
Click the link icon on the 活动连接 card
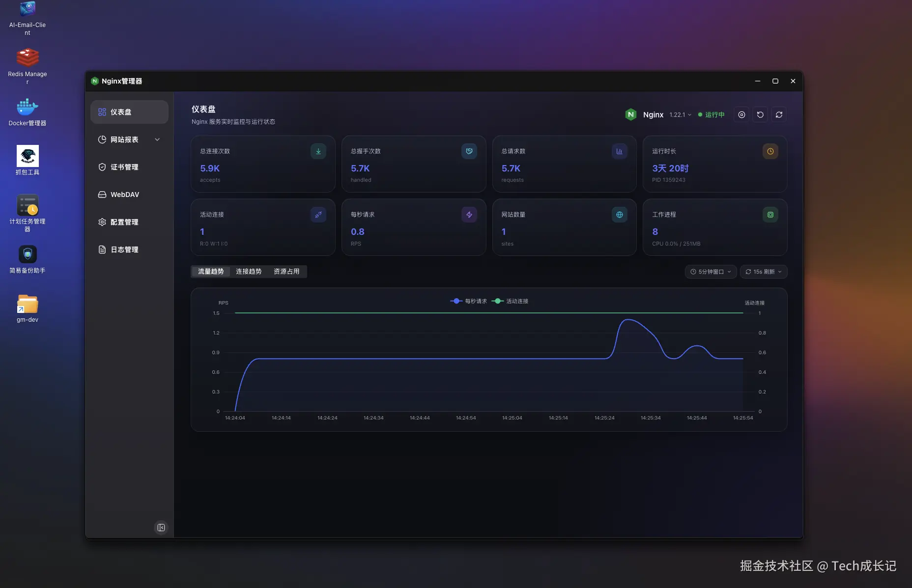click(318, 215)
